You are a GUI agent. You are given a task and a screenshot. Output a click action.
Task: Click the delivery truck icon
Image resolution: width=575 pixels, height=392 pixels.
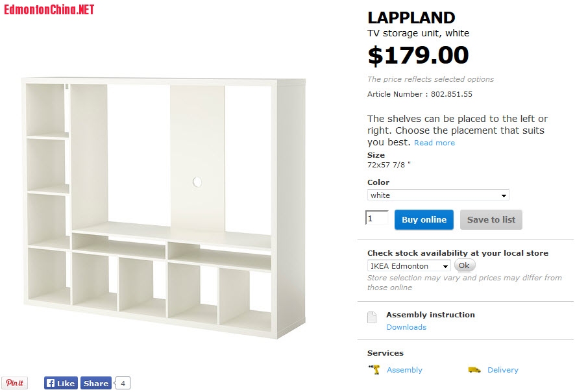click(474, 370)
